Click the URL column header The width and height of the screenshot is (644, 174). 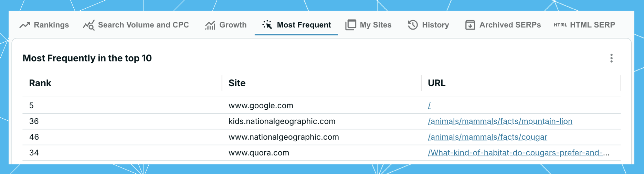click(436, 83)
